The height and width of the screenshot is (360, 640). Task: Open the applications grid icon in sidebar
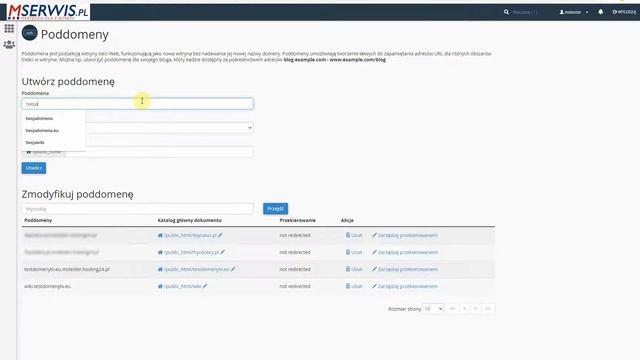(9, 28)
